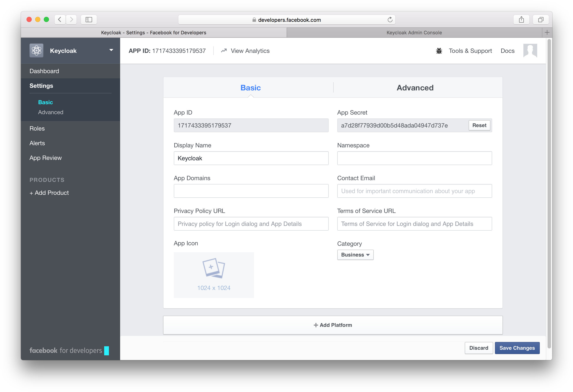Open the Safari share icon
This screenshot has height=392, width=573.
click(521, 19)
